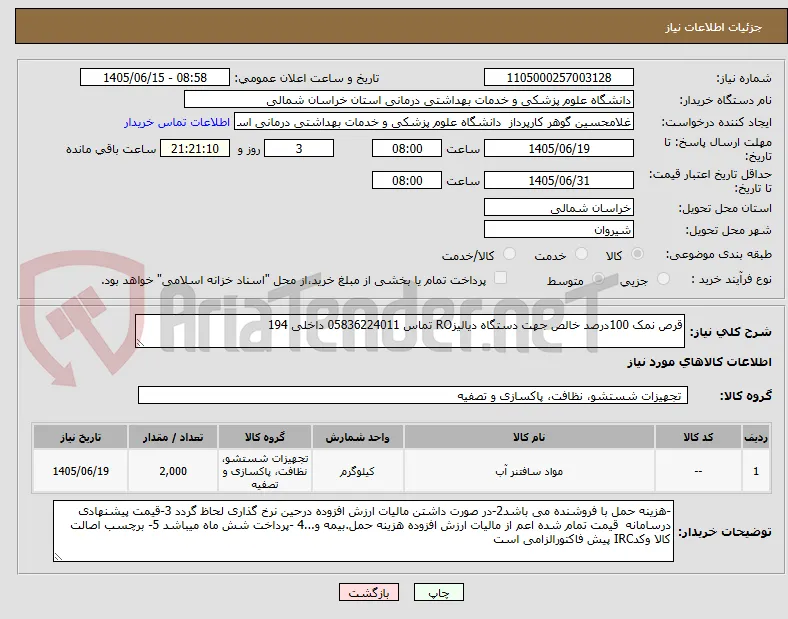Screen dimensions: 788x619
Task: Open the اطلاعات تماس خریدار link
Action: coord(177,123)
